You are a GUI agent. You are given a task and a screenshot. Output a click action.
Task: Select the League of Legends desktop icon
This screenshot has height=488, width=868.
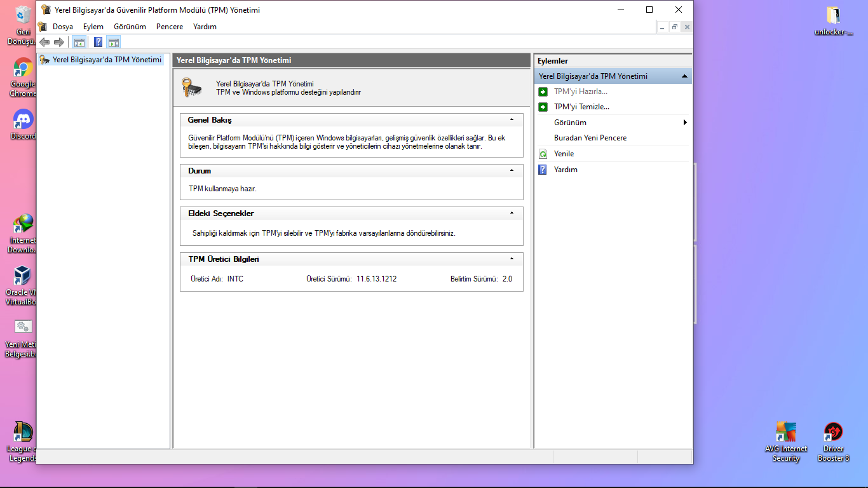[x=24, y=442]
